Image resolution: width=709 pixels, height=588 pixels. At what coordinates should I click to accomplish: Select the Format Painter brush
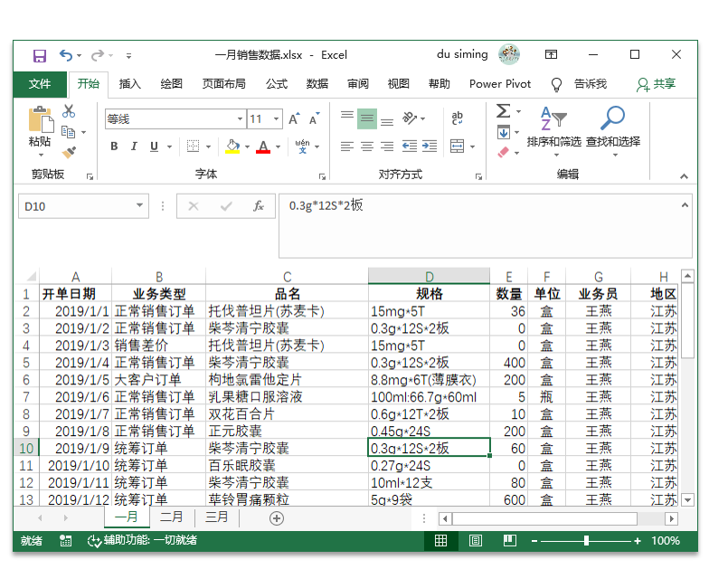pyautogui.click(x=69, y=152)
